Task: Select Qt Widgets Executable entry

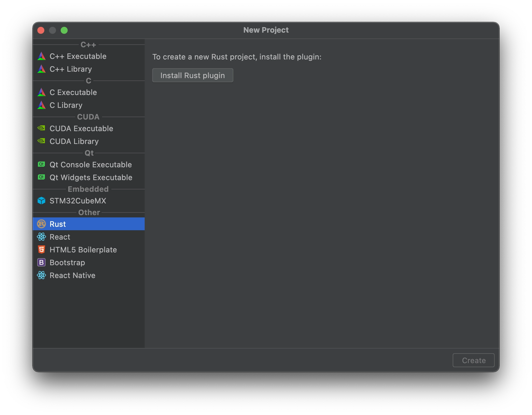Action: pyautogui.click(x=89, y=177)
